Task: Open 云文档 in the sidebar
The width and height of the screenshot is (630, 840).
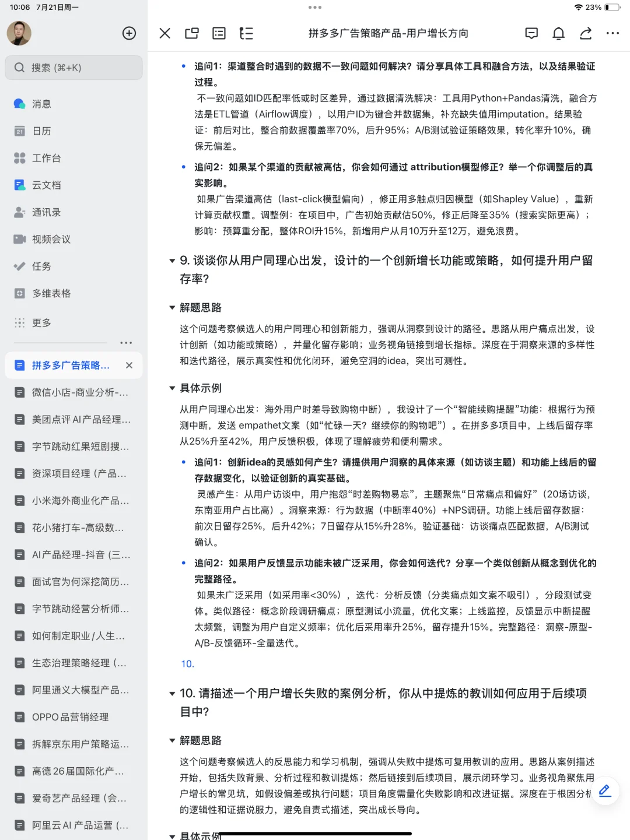Action: coord(73,185)
